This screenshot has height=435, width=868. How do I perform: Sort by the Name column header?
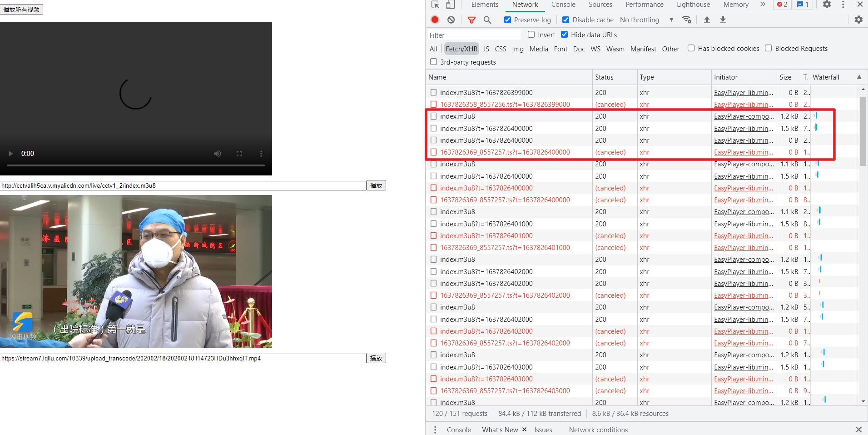pyautogui.click(x=509, y=77)
